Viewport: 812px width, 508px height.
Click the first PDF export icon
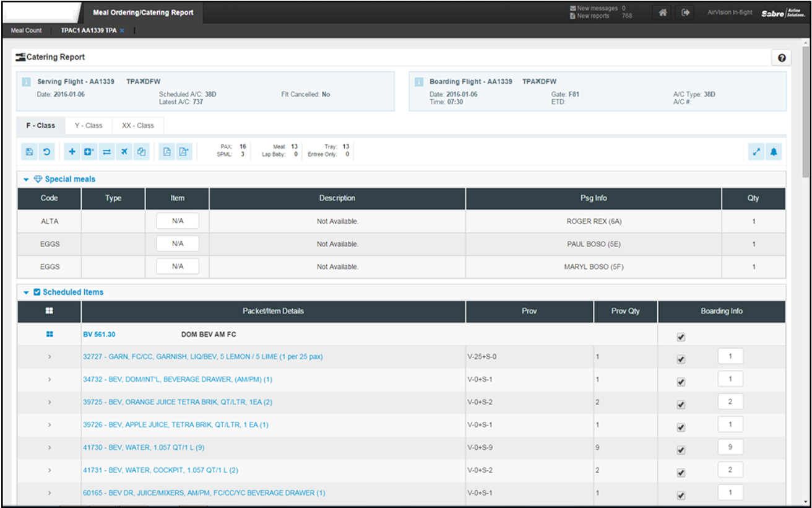[x=166, y=152]
